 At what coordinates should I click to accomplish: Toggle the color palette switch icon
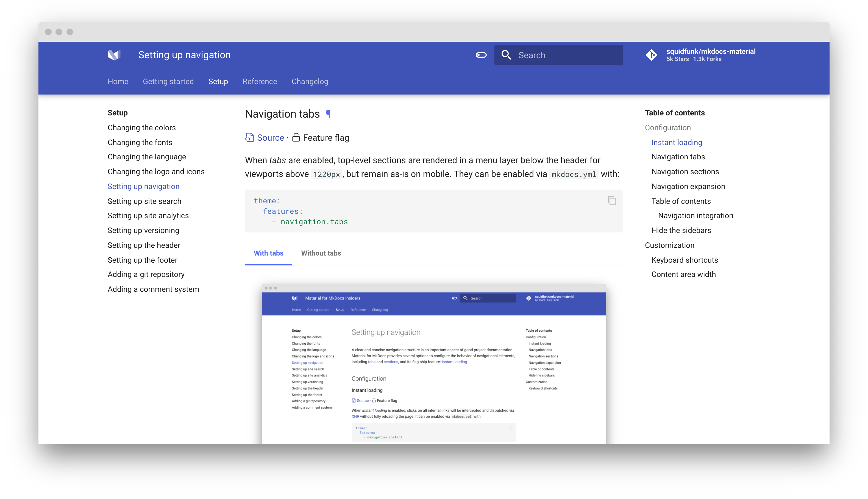point(481,55)
